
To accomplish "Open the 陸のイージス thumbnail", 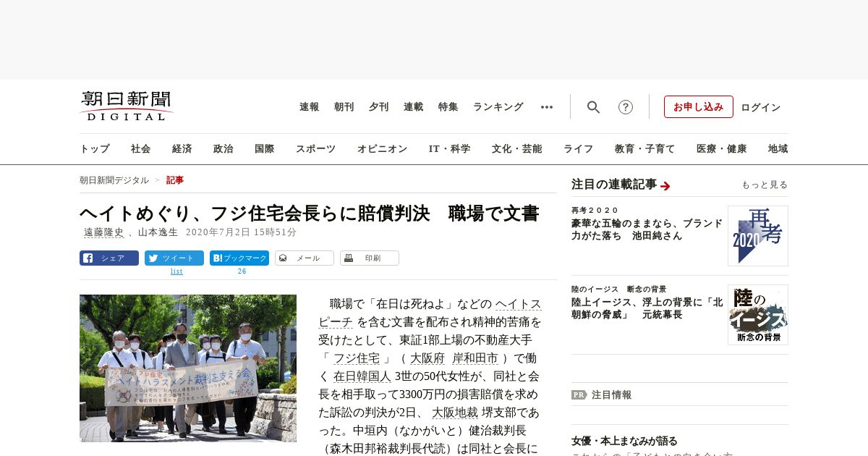I will pos(758,315).
